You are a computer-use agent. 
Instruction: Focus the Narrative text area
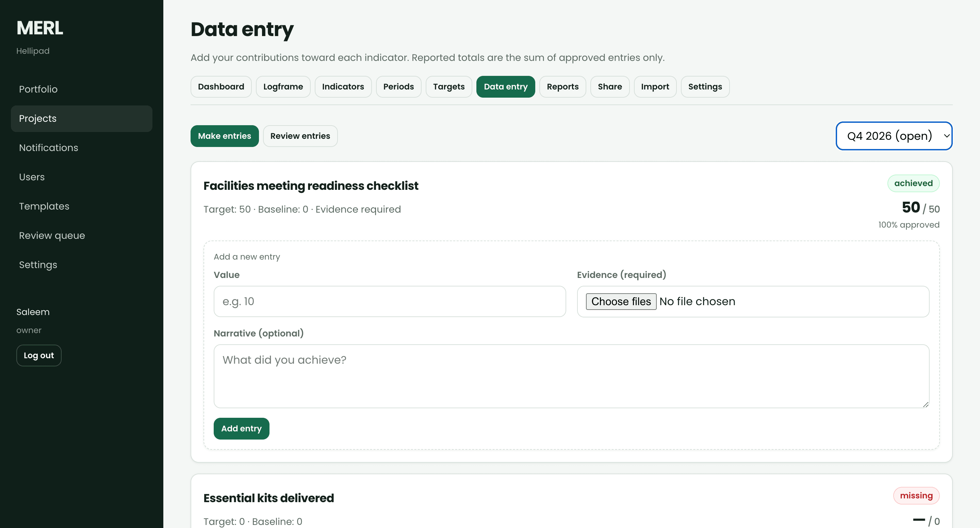pos(571,376)
